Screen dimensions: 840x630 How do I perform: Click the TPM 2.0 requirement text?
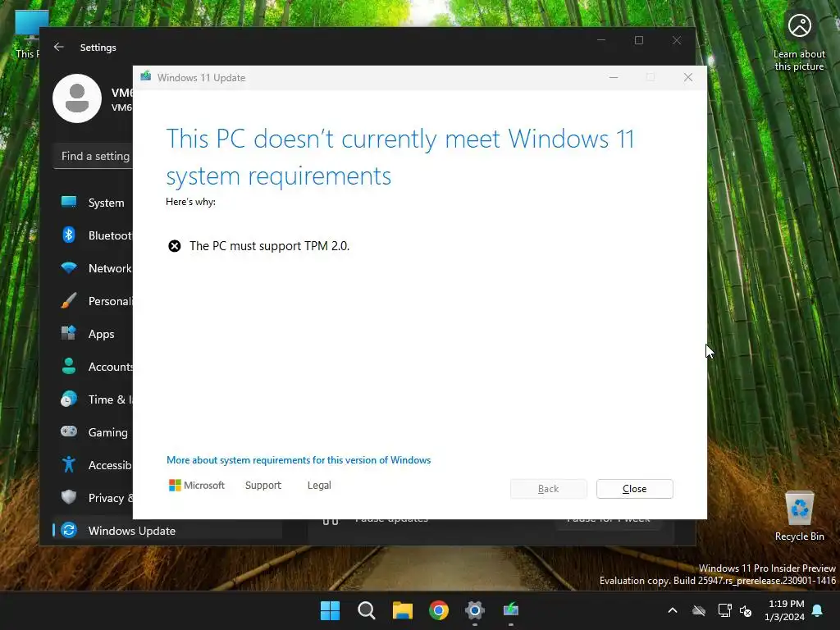point(269,246)
